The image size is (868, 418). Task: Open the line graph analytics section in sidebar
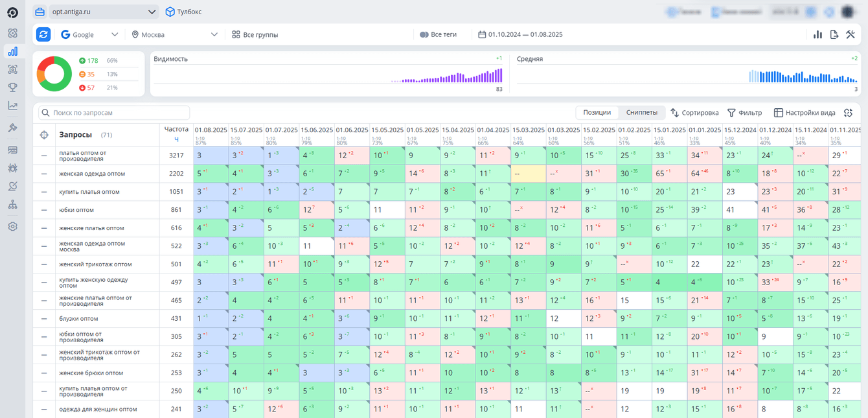[12, 106]
